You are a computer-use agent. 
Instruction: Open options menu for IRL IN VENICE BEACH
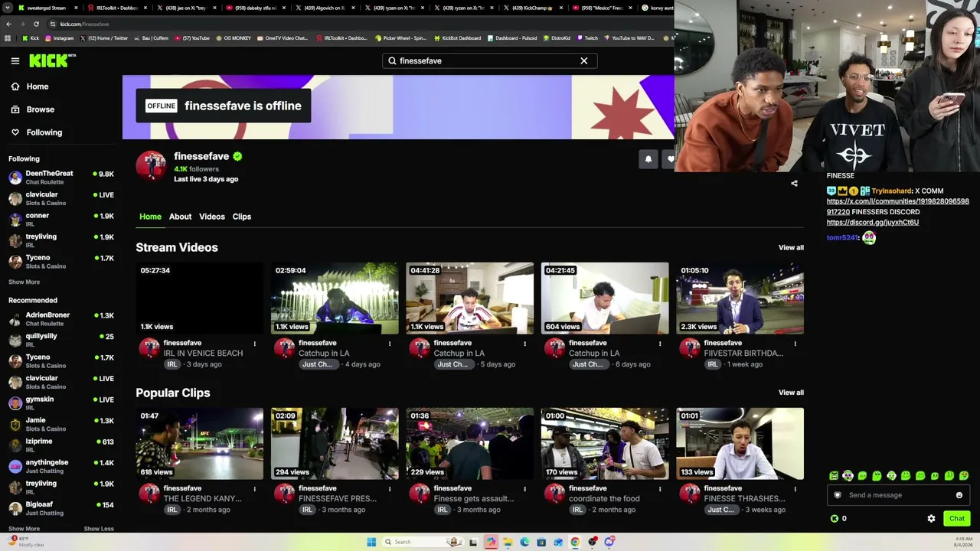[x=255, y=344]
